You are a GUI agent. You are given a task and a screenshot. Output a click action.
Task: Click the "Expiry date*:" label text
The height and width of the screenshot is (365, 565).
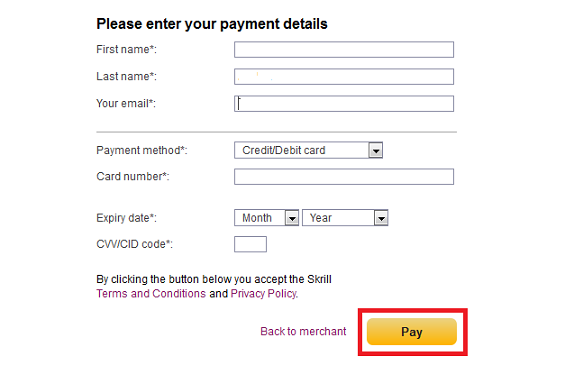click(x=126, y=218)
